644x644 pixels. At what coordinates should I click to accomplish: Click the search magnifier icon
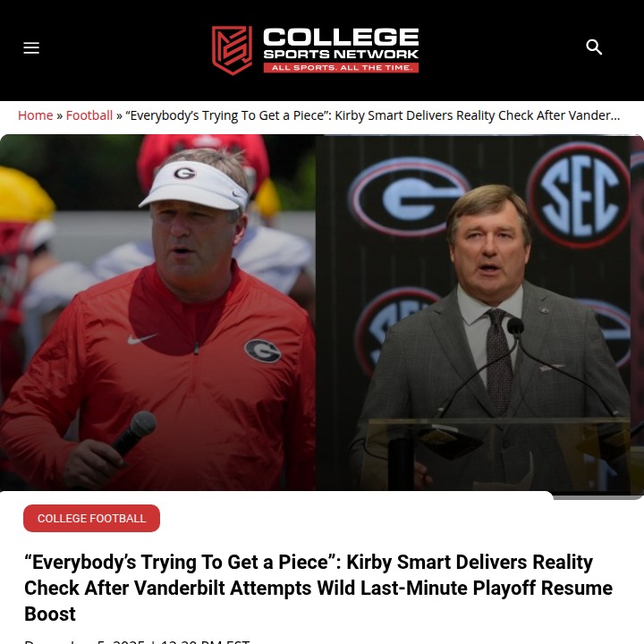594,47
